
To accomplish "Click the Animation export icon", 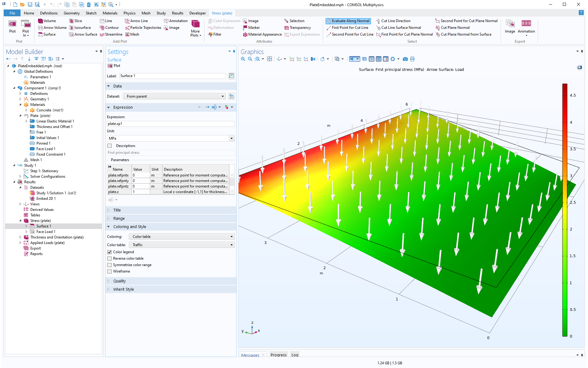I will point(526,24).
